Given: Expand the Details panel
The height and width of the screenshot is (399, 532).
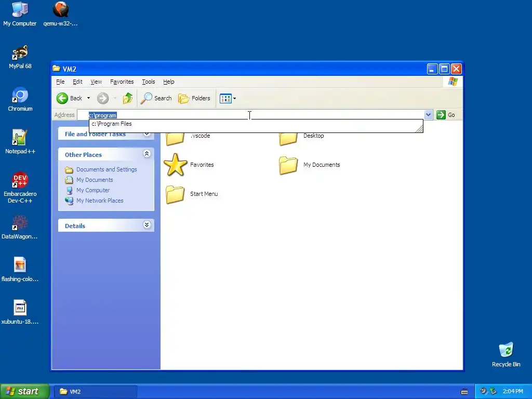Looking at the screenshot, I should 147,224.
